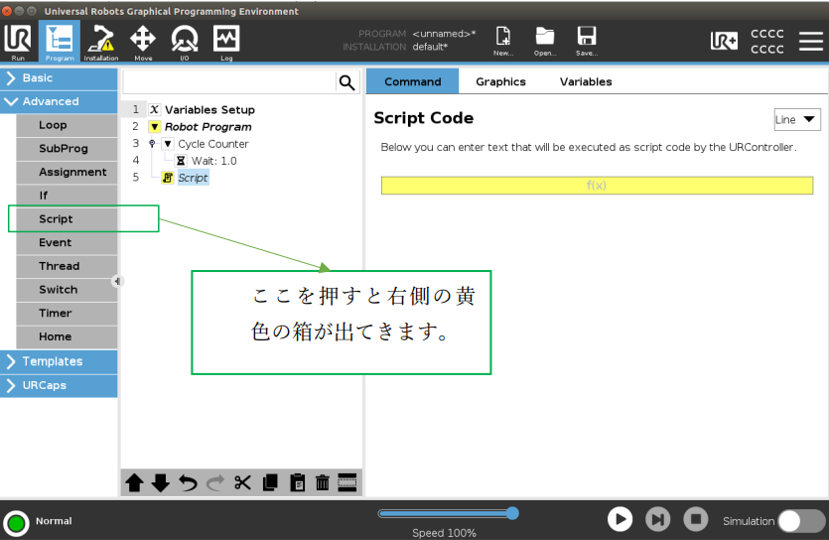This screenshot has width=829, height=540.
Task: Click the default* installation name
Action: point(430,47)
